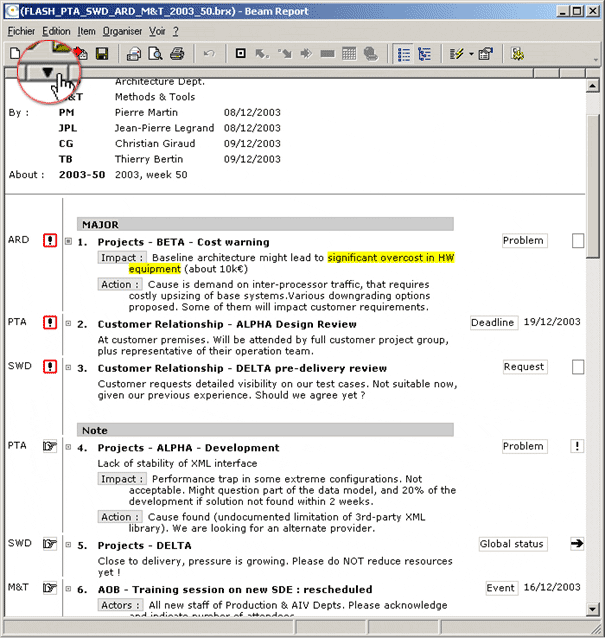Print the Beam Report
This screenshot has width=605, height=638.
click(177, 53)
